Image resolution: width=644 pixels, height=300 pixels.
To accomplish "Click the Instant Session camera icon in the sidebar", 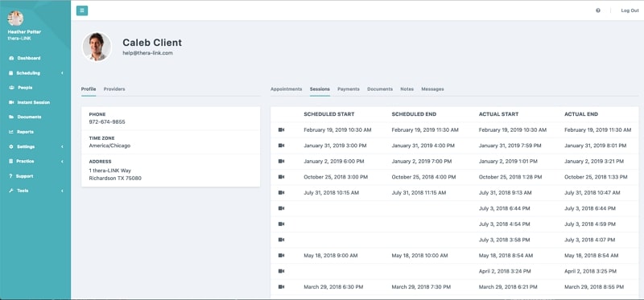I will (x=11, y=102).
